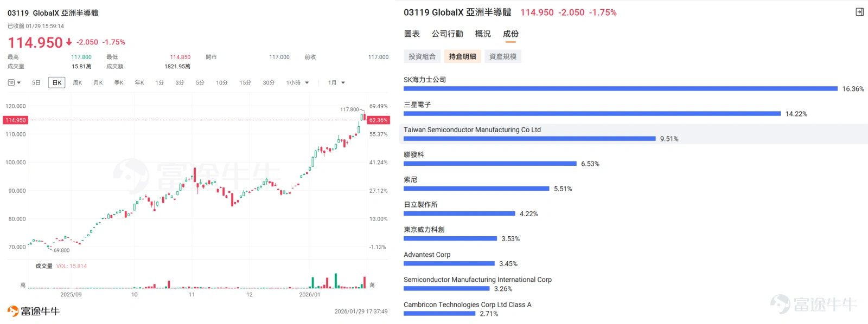
Task: Switch to 周K weekly candlesticks
Action: [x=78, y=83]
